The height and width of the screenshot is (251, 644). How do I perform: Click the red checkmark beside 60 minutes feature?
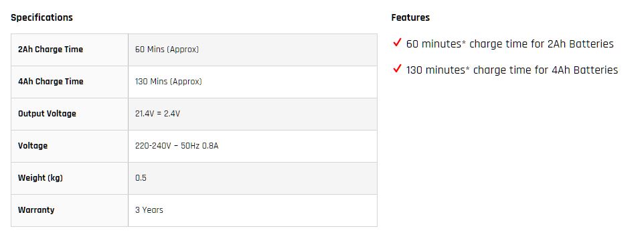pos(397,43)
